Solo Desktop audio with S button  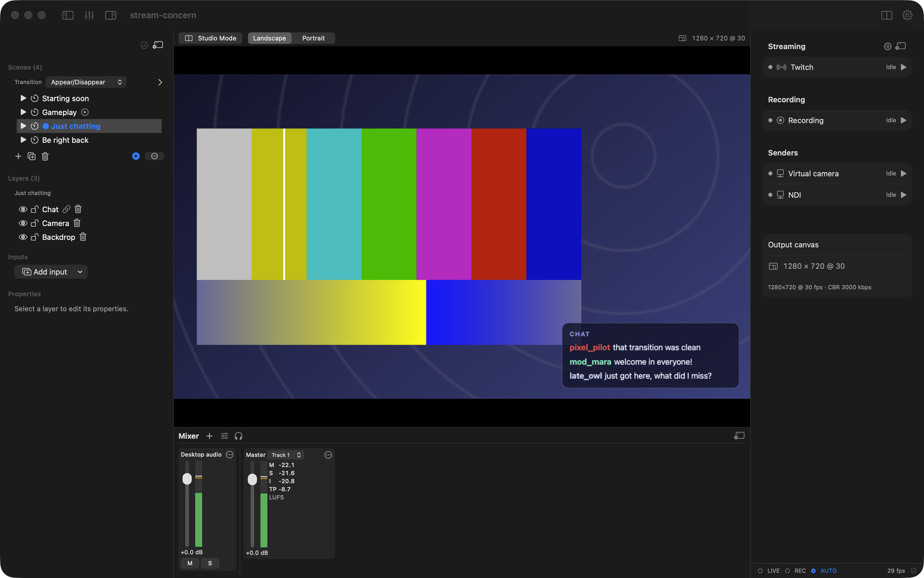point(210,563)
